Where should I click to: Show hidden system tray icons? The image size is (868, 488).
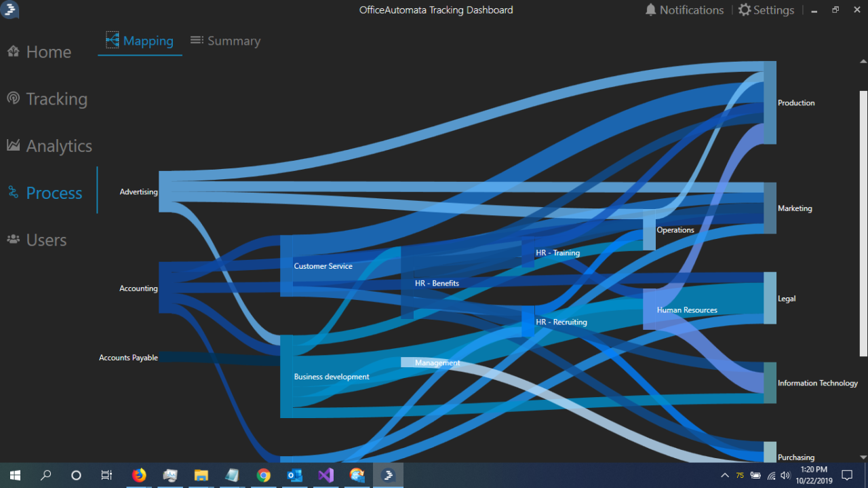pos(725,475)
